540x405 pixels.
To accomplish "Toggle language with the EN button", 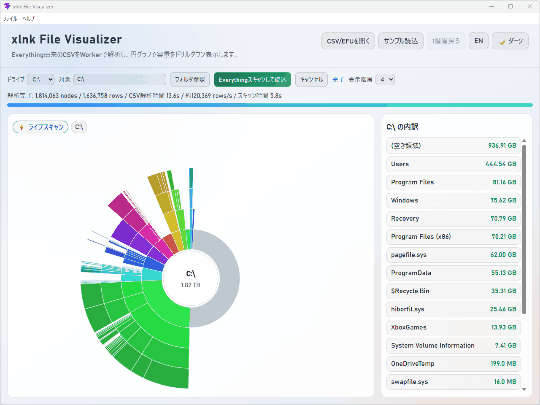I will [479, 41].
